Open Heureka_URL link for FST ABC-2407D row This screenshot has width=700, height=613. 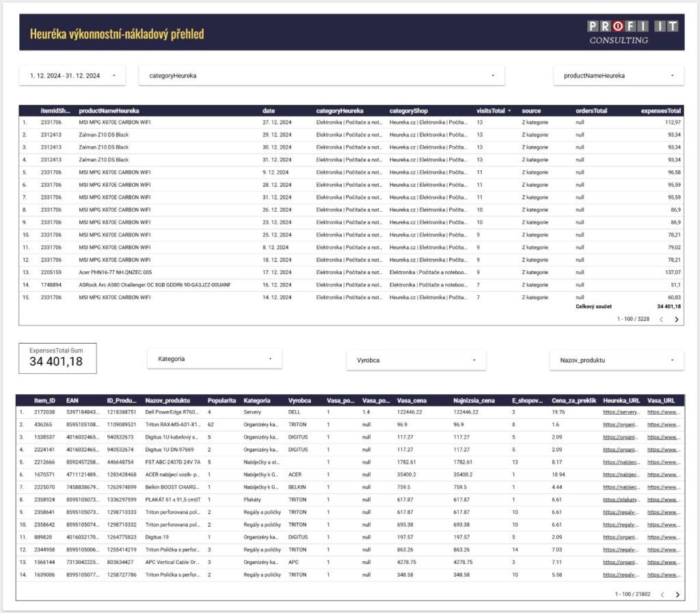click(x=621, y=463)
